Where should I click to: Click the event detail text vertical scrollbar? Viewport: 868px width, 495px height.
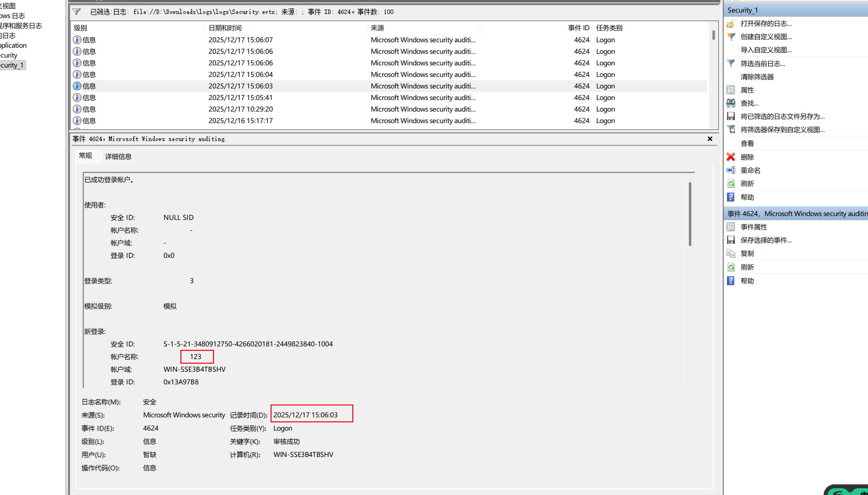coord(690,214)
